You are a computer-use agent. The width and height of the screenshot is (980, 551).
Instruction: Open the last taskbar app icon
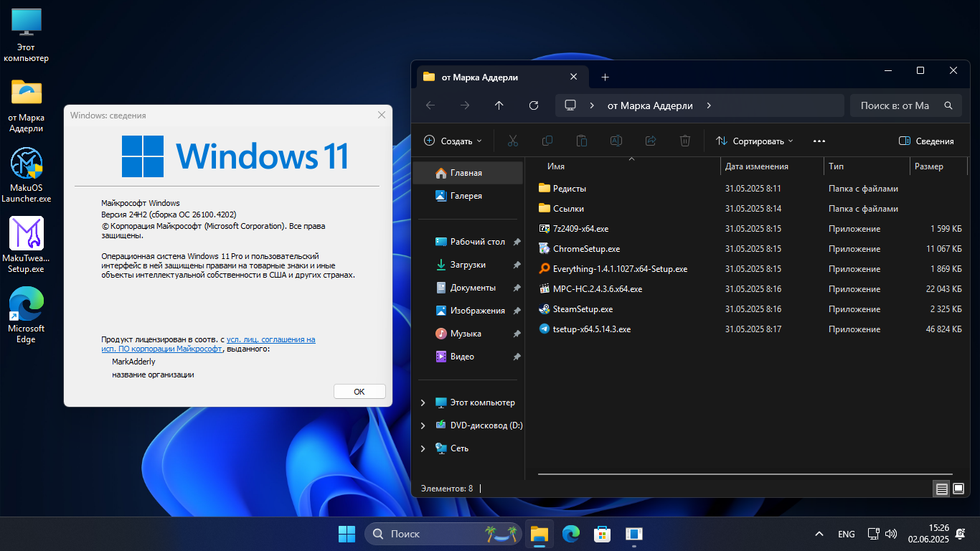(x=634, y=534)
